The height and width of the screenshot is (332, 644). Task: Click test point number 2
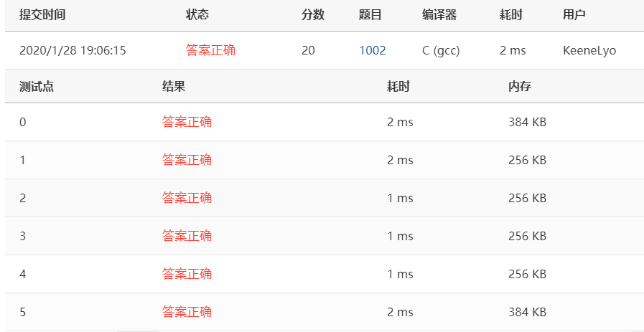22,198
